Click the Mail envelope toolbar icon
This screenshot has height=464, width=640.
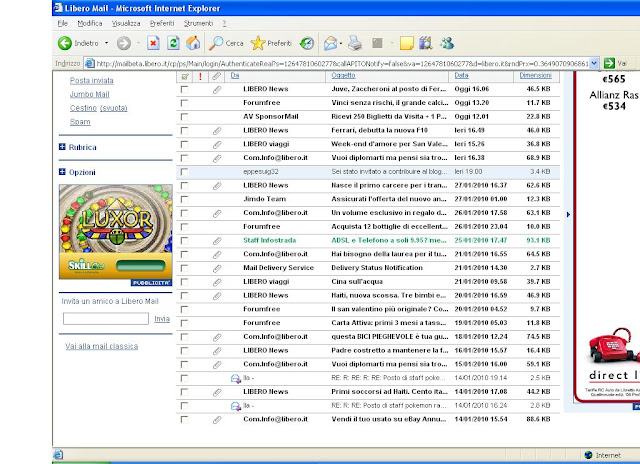pos(330,43)
